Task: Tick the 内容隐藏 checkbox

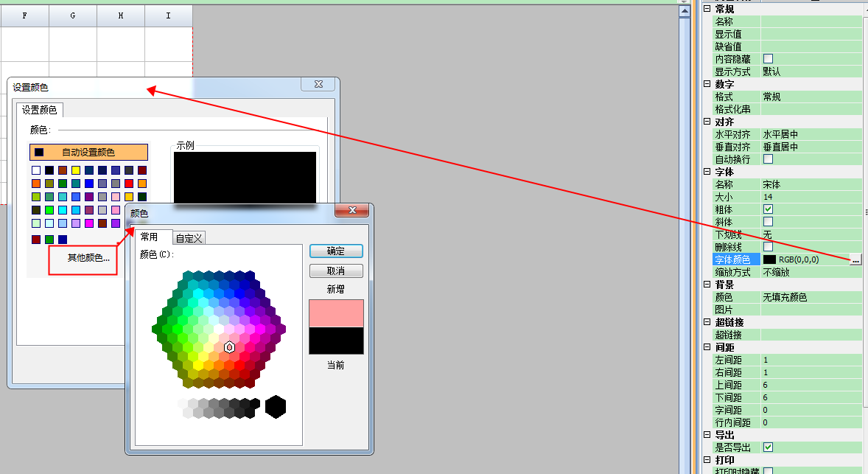Action: (769, 59)
